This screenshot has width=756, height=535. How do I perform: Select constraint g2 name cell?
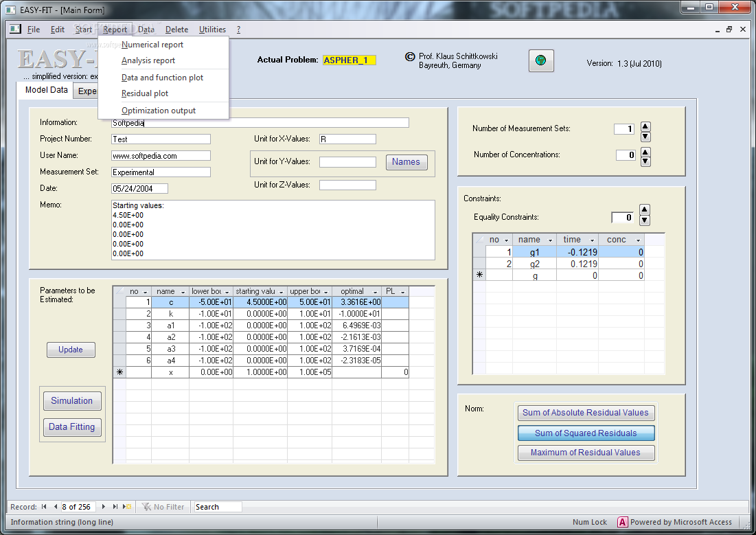[x=534, y=264]
